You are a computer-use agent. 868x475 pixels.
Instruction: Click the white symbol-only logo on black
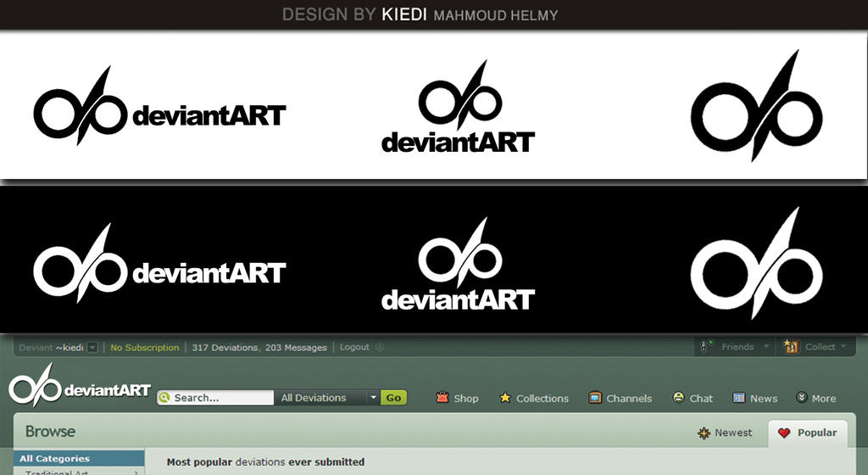coord(757,263)
